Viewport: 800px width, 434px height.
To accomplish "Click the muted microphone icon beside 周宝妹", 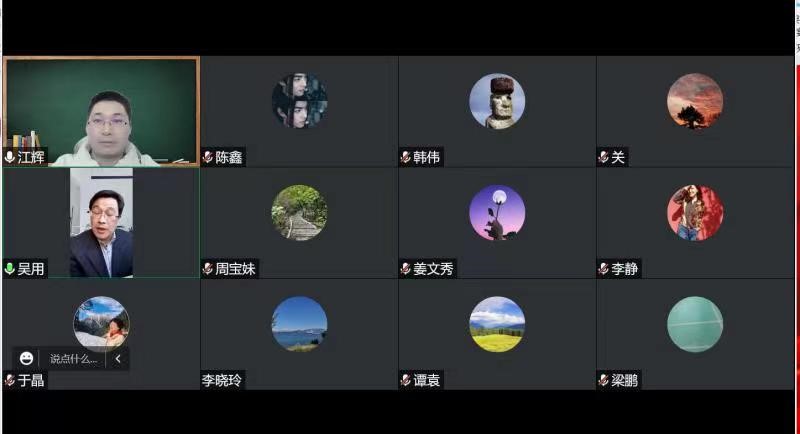I will coord(208,268).
